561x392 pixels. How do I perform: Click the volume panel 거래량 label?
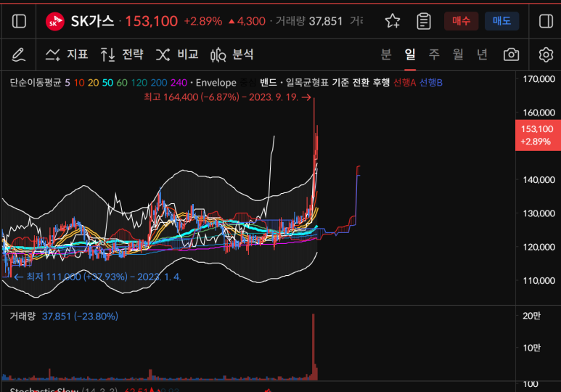tap(22, 316)
